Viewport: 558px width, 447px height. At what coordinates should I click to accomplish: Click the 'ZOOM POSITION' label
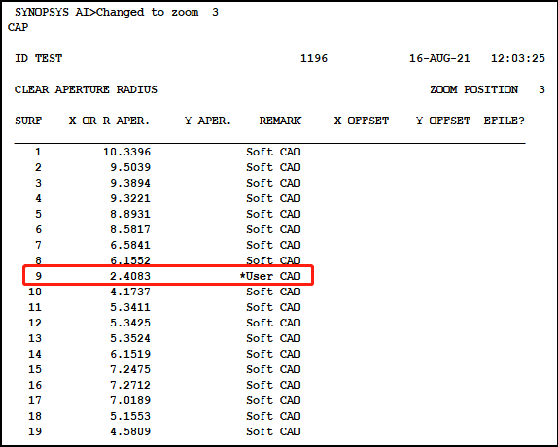tap(474, 89)
